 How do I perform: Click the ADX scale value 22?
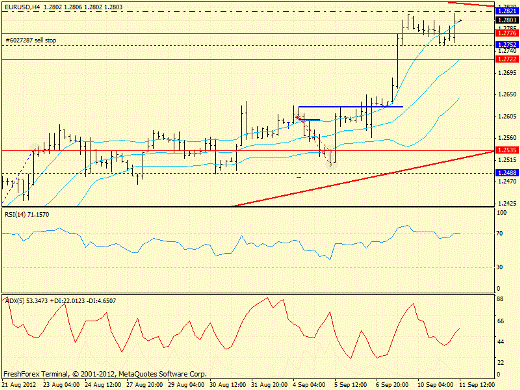pos(500,362)
